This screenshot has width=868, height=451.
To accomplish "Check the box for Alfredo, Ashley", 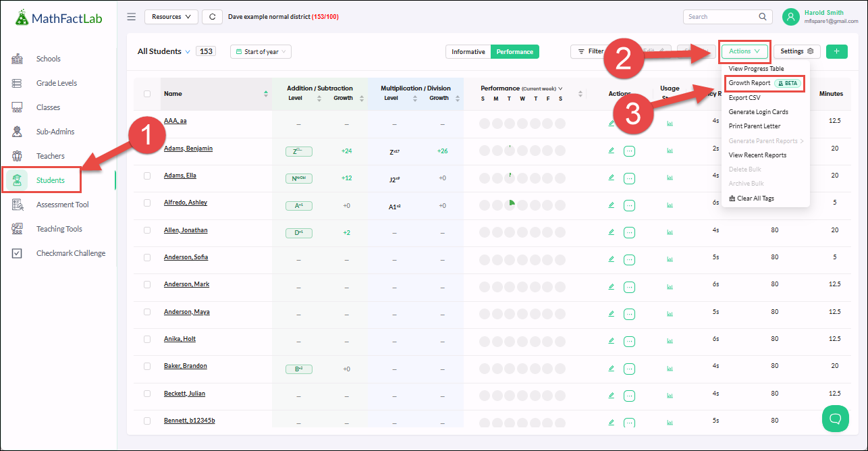I will click(147, 203).
